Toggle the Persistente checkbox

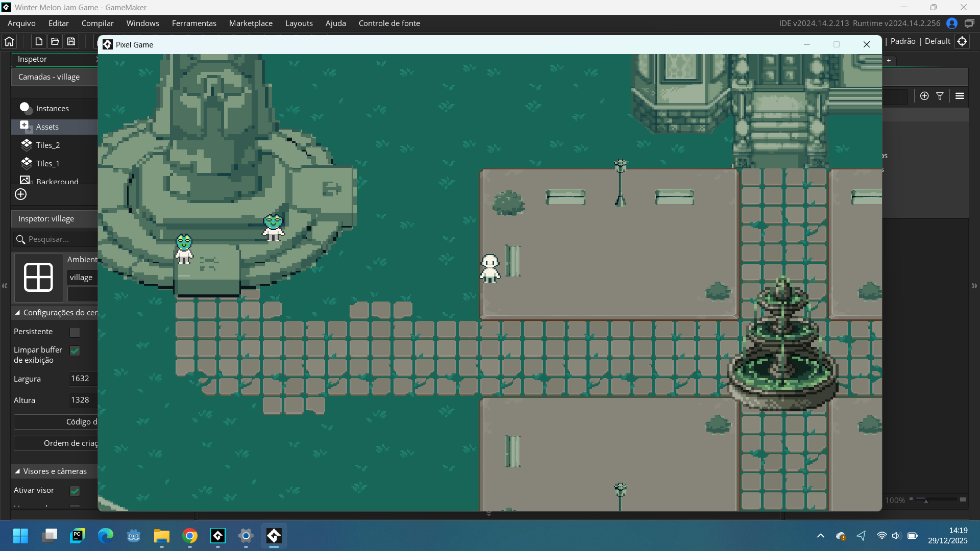click(75, 332)
